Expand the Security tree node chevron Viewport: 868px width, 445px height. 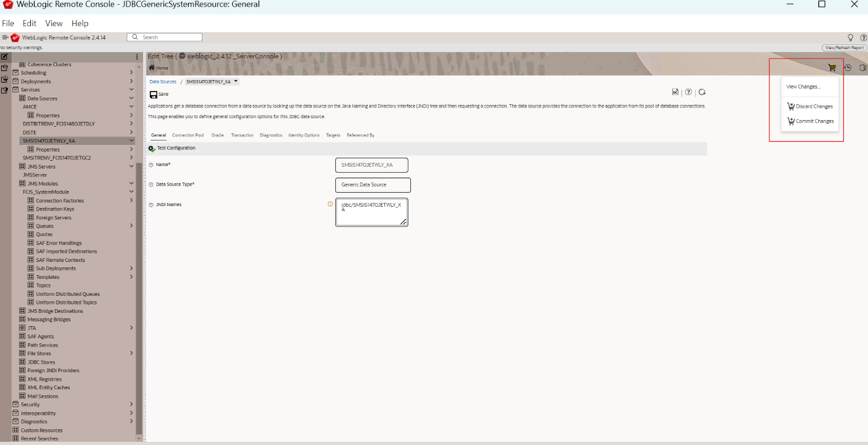132,404
